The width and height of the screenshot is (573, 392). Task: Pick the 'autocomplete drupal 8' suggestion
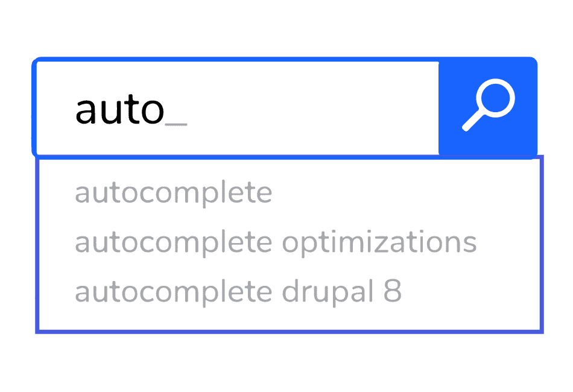238,292
